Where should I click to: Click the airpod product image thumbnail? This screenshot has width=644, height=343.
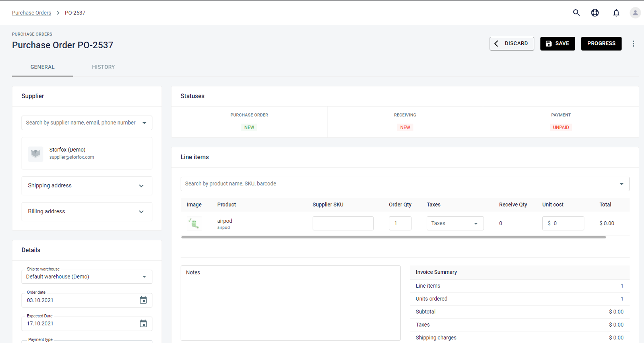pos(194,223)
